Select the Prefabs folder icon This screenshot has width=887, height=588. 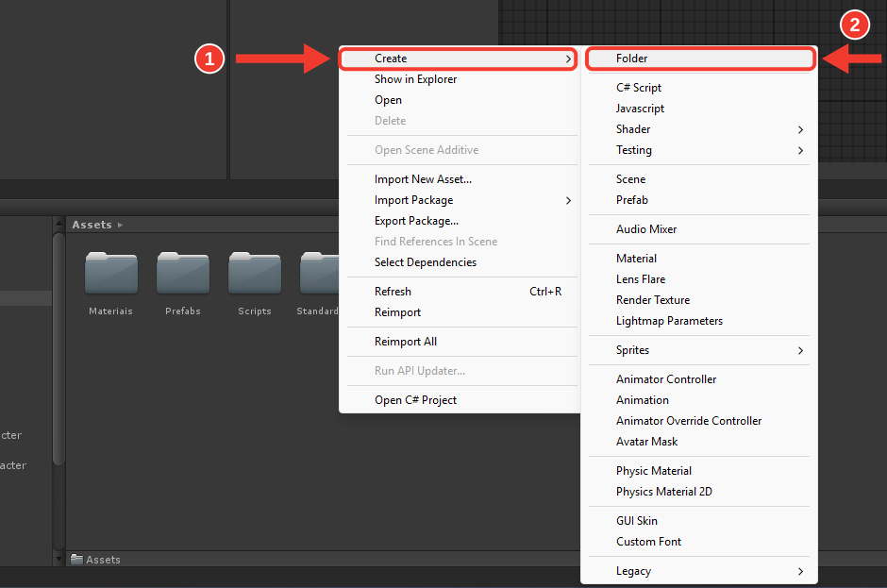[x=183, y=274]
